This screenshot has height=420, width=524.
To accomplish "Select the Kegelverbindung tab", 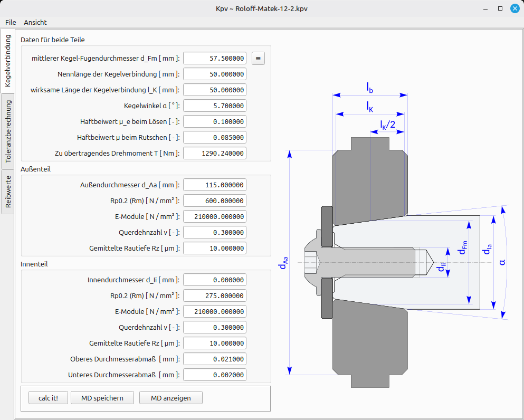I will (x=8, y=61).
